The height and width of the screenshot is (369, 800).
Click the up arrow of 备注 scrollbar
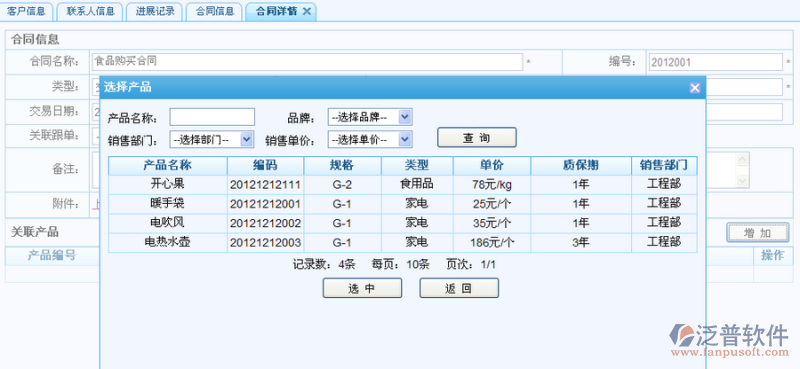pyautogui.click(x=742, y=159)
